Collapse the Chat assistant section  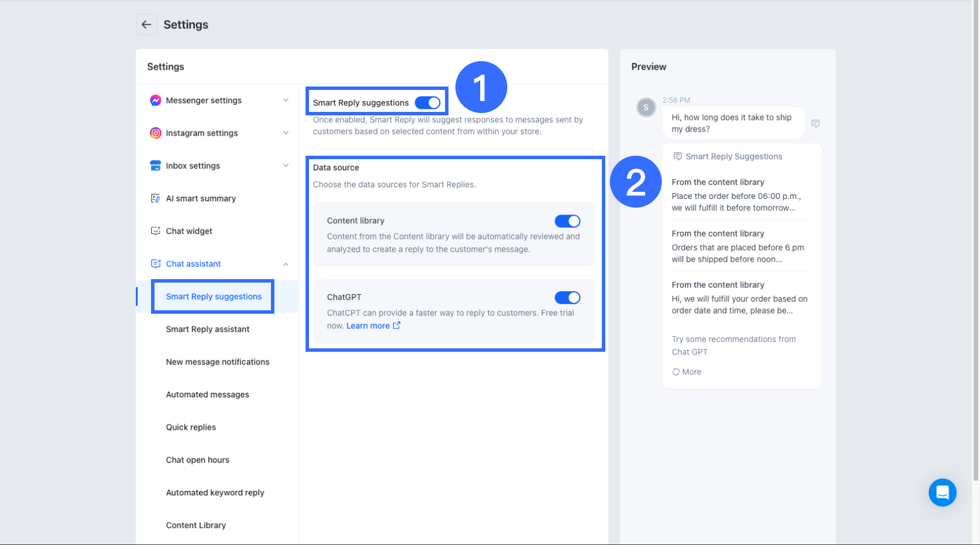pyautogui.click(x=286, y=264)
